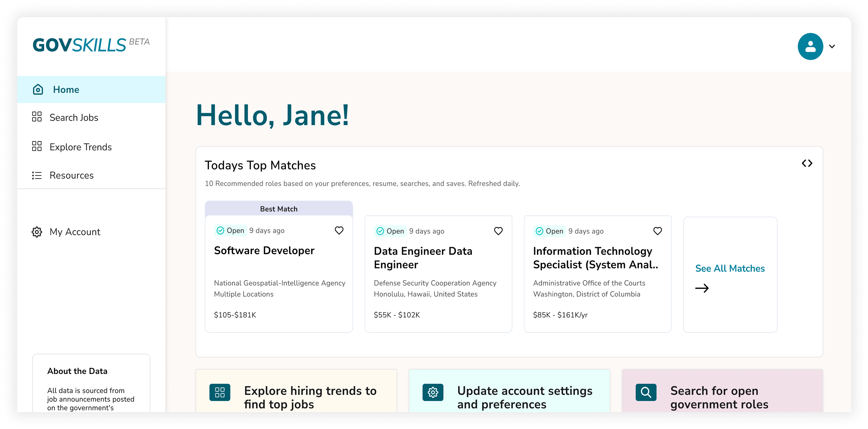Favorite the Data Engineer job with heart
This screenshot has height=429, width=868.
pyautogui.click(x=498, y=231)
